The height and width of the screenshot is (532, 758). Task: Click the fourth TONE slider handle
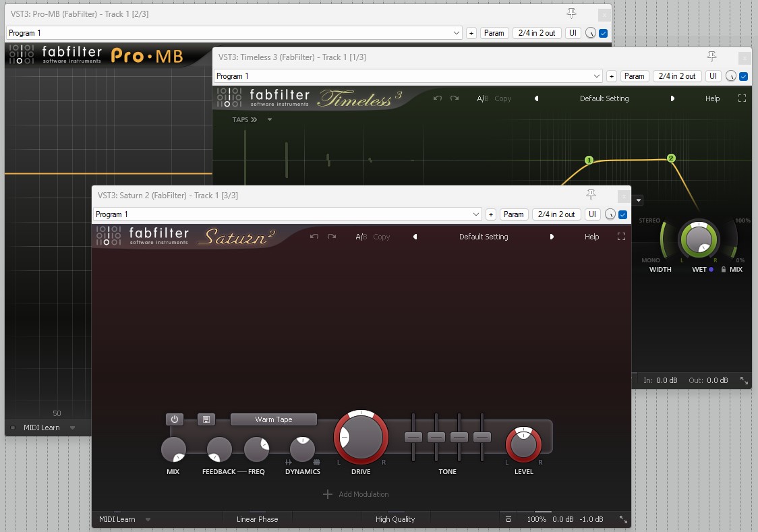482,438
